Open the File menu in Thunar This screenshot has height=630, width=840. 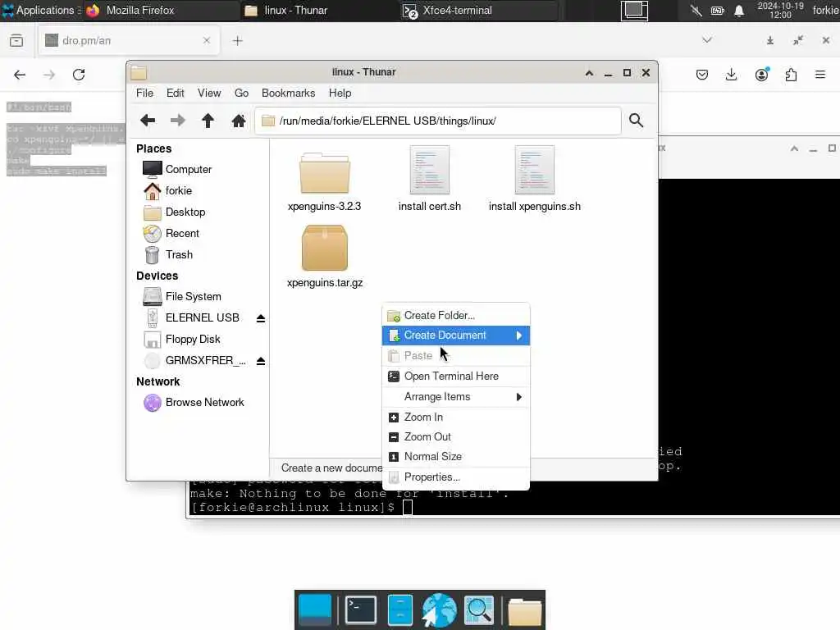(144, 94)
